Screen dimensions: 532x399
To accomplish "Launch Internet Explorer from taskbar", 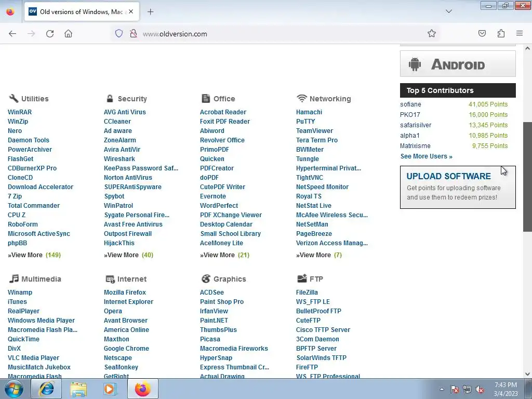I will point(46,389).
